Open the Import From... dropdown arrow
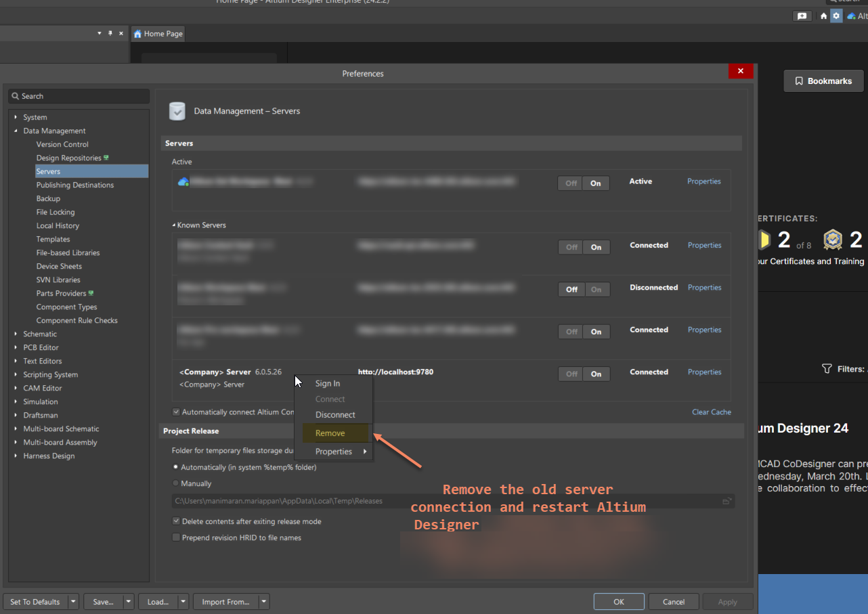This screenshot has height=614, width=868. point(264,602)
